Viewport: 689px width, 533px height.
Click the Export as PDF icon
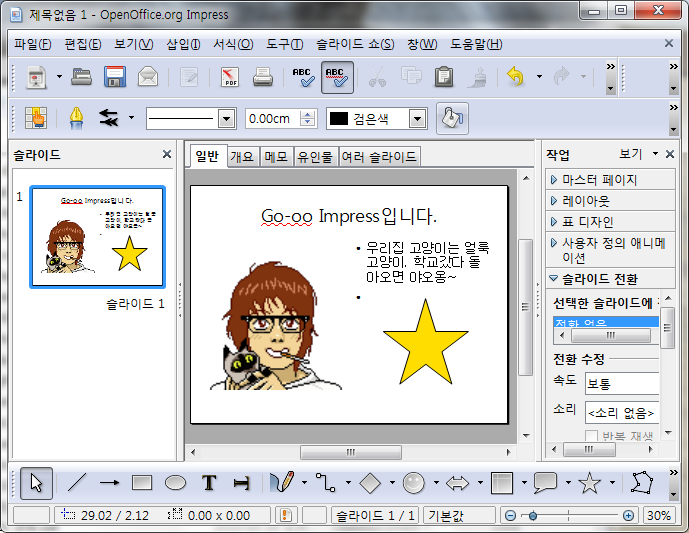(x=230, y=77)
